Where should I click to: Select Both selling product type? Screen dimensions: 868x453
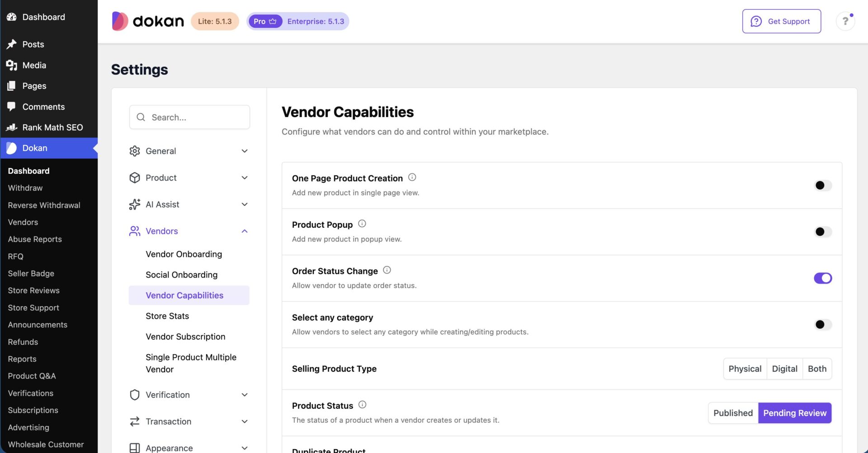coord(817,369)
